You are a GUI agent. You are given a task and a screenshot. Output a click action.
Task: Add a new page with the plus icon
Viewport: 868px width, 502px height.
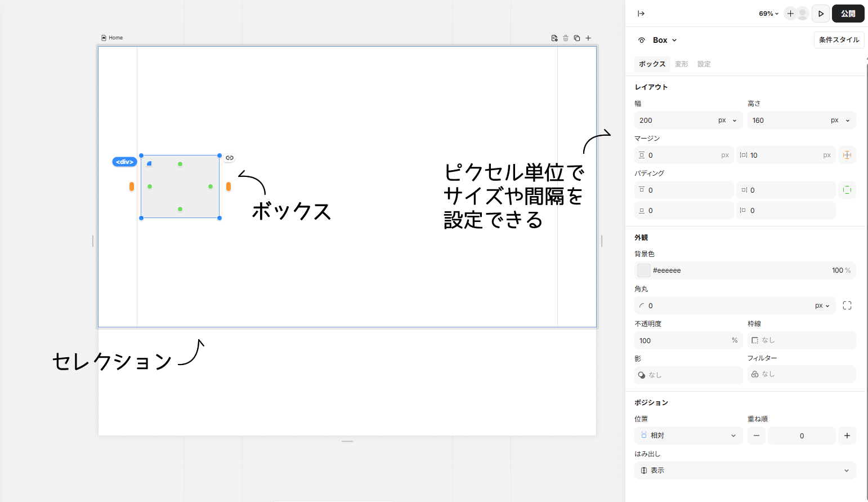(588, 38)
